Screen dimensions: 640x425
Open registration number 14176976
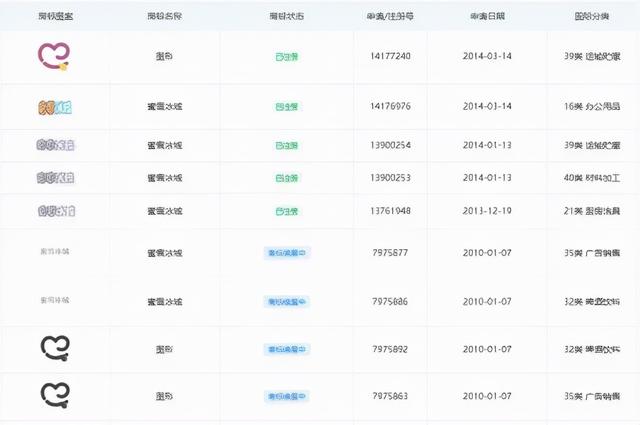tap(390, 106)
